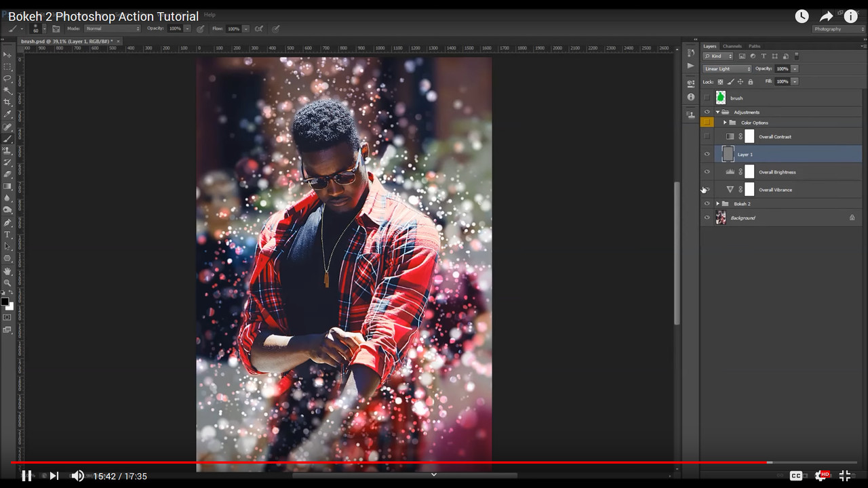Hide the Background layer

coord(707,218)
